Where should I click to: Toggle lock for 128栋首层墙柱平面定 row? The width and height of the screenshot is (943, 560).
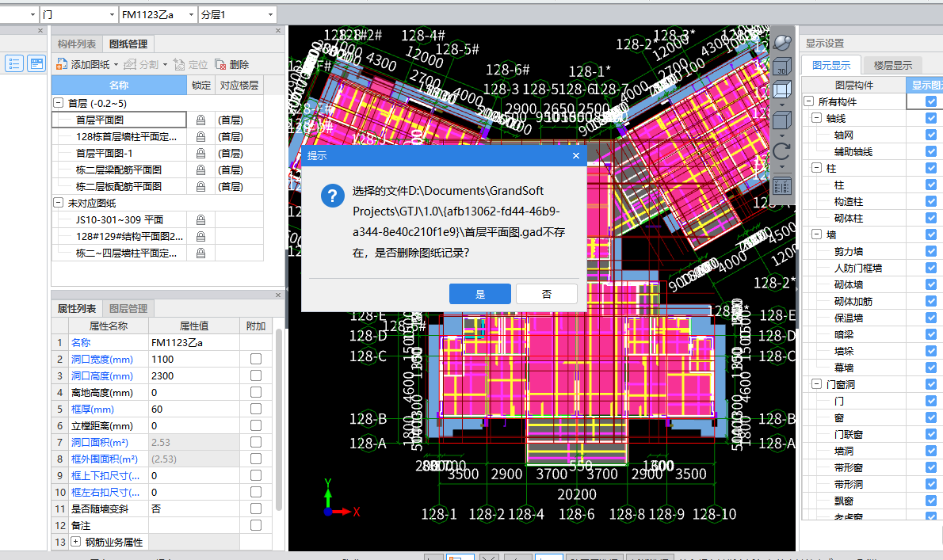coord(200,137)
